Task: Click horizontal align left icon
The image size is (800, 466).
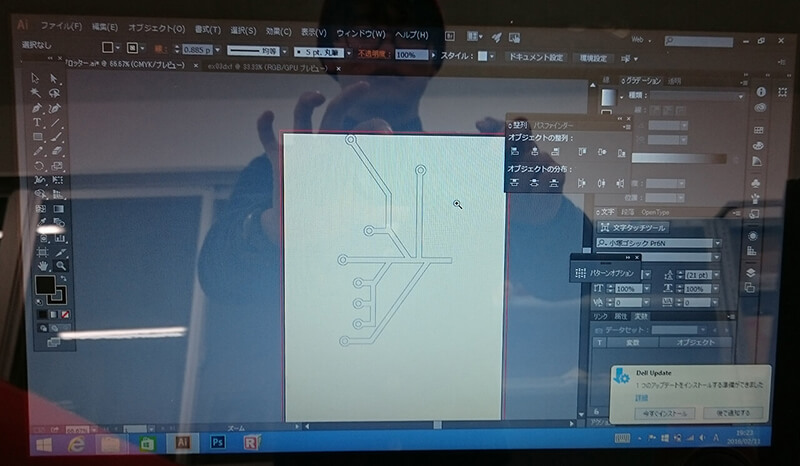Action: [x=515, y=152]
